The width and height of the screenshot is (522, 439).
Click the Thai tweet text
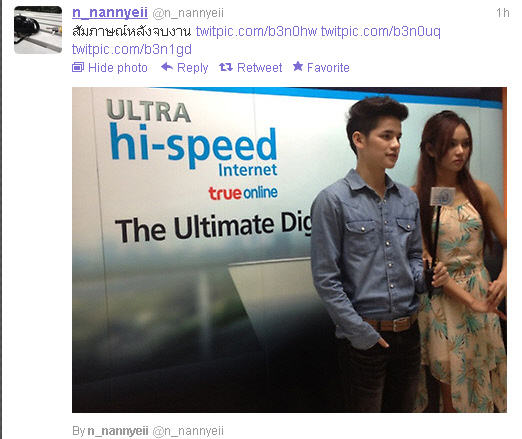click(x=132, y=32)
